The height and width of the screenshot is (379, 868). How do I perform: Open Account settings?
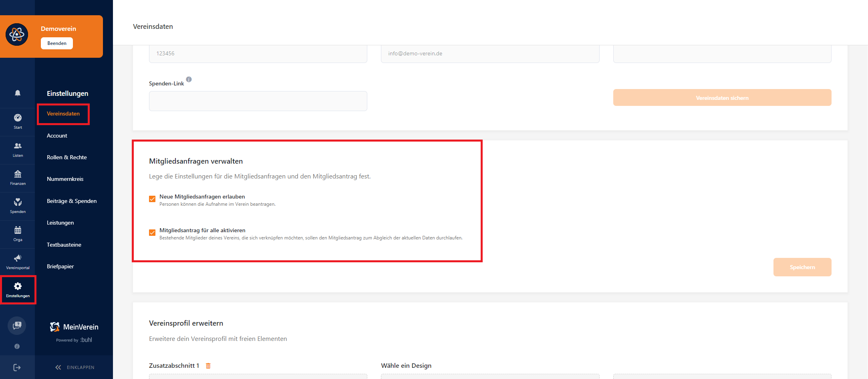(x=57, y=136)
